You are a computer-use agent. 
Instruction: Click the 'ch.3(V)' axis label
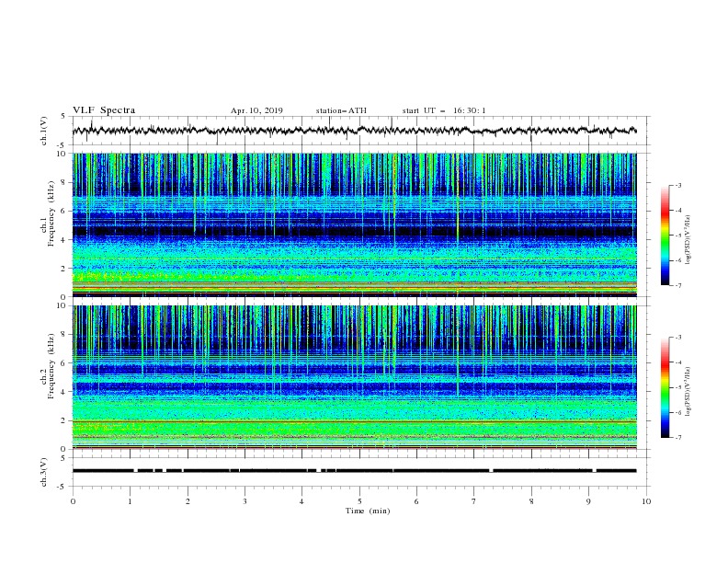coord(44,472)
